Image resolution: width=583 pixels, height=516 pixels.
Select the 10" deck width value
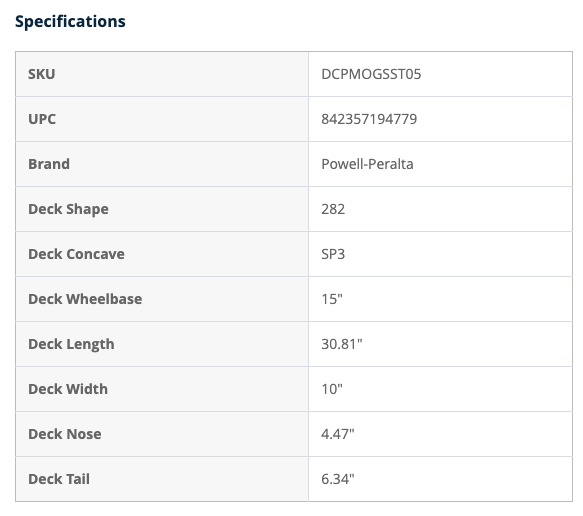click(332, 389)
